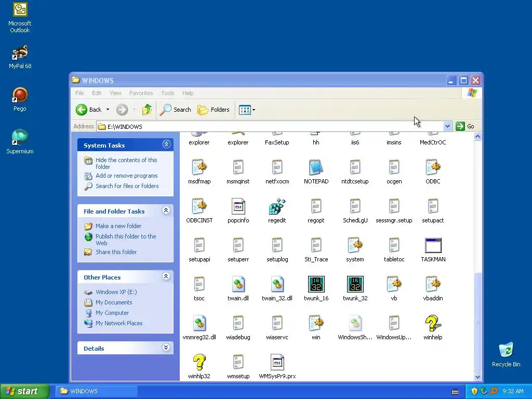
Task: Select the twunk_32 file icon
Action: click(355, 284)
